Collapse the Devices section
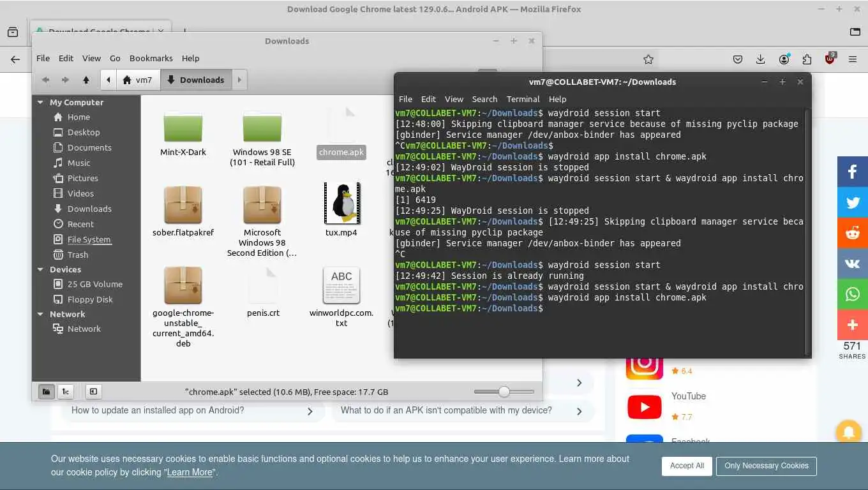This screenshot has width=868, height=490. click(41, 270)
